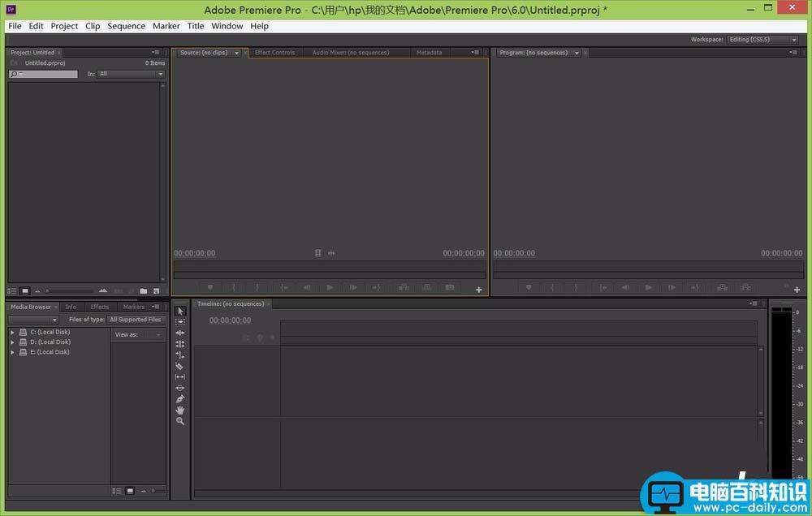Click New Bin folder icon in Project panel

tap(144, 290)
